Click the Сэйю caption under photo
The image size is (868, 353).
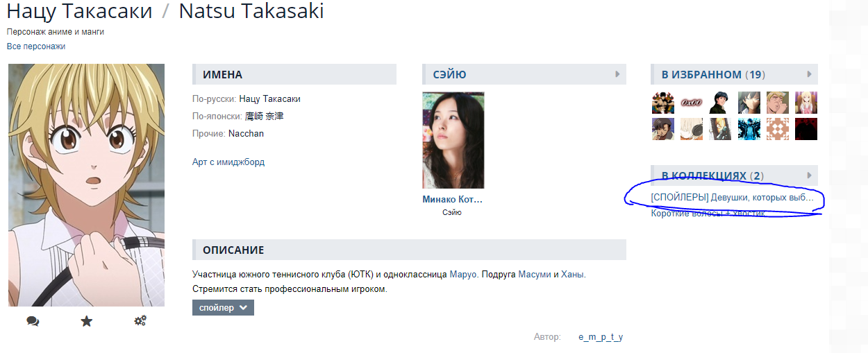(452, 212)
